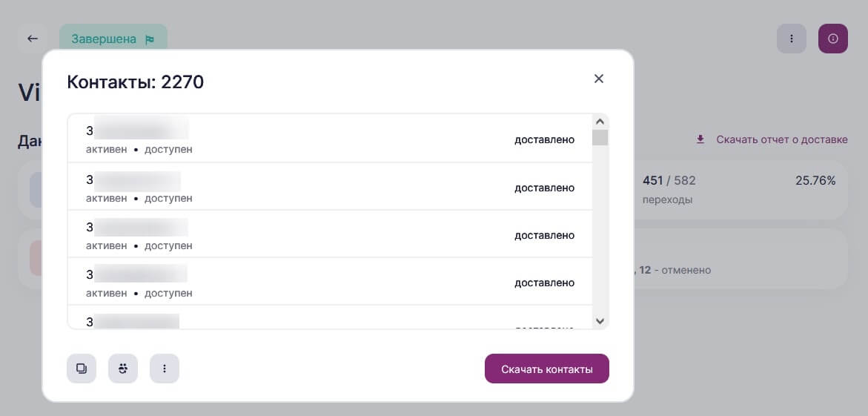Select the second contact in the list

click(330, 187)
